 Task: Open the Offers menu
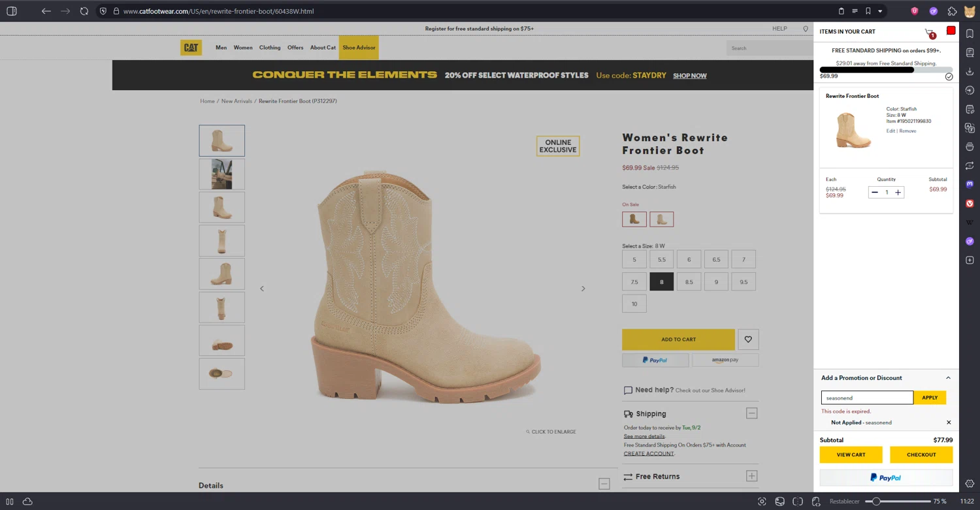pos(295,48)
